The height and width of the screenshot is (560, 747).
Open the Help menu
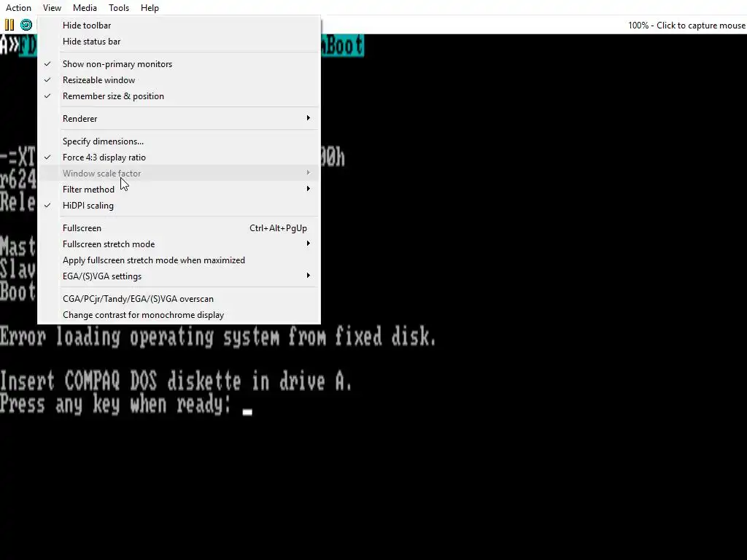coord(150,7)
